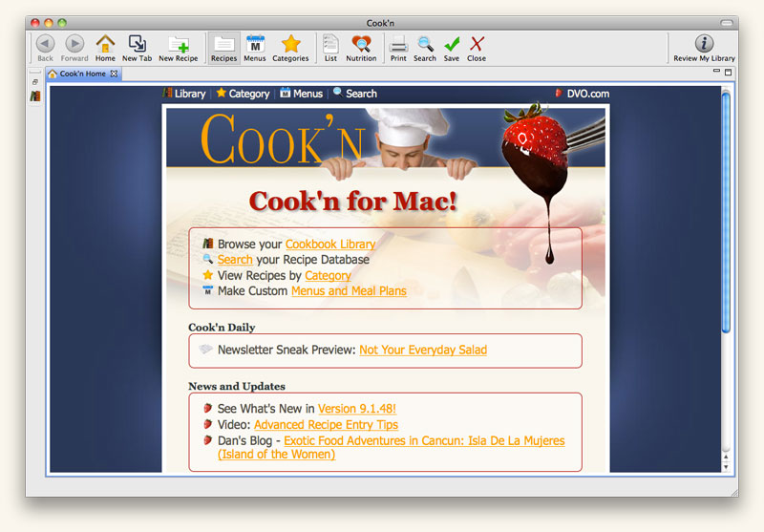Click the Cook'n Daily section heading
Image resolution: width=764 pixels, height=532 pixels.
click(x=222, y=328)
